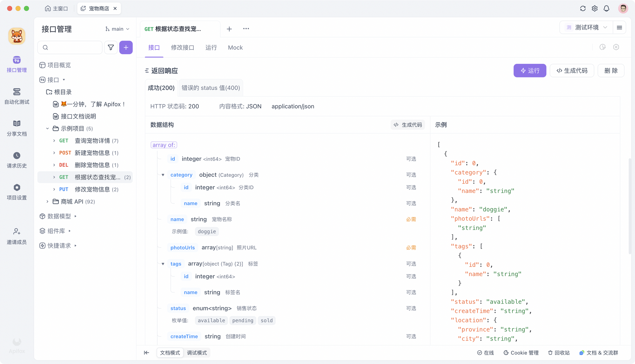
Task: Click the history clock icon at top right
Action: click(603, 47)
